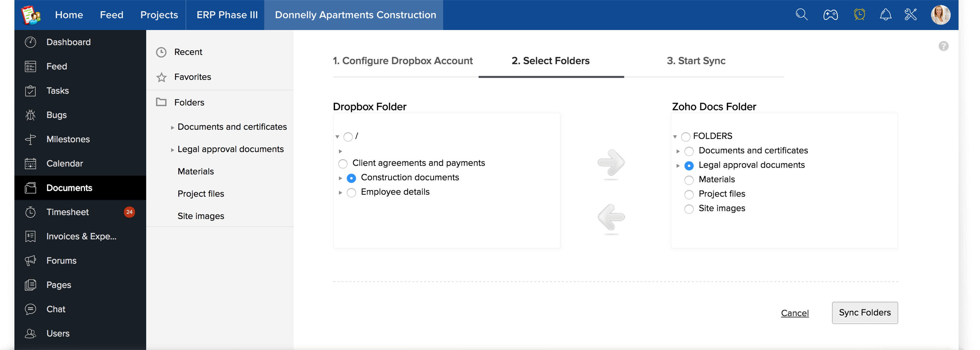
Task: Click the Tasks icon in sidebar
Action: (x=30, y=91)
